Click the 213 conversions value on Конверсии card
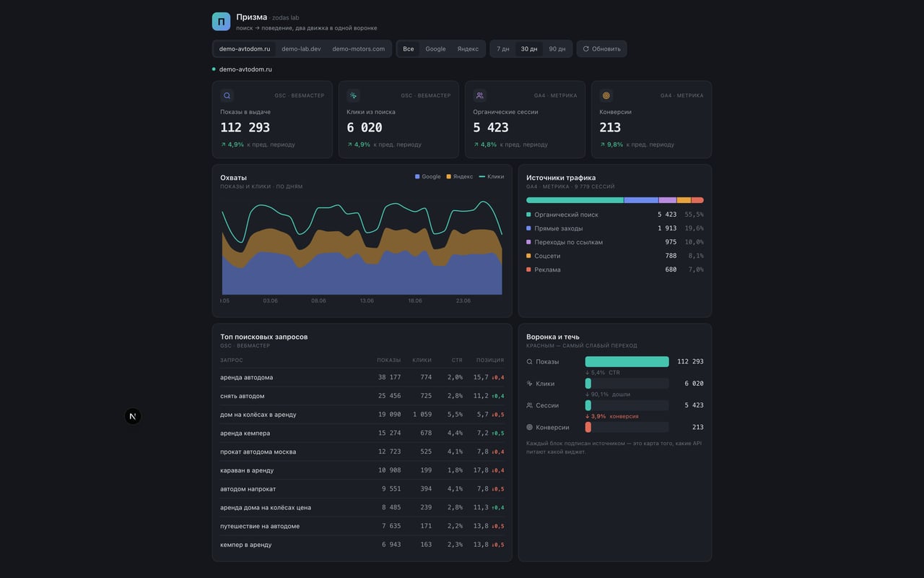 coord(610,127)
